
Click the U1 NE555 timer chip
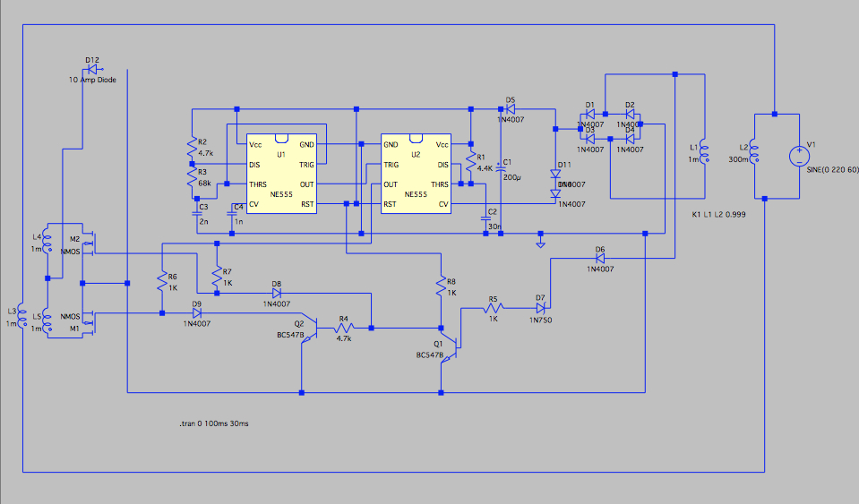pos(281,174)
